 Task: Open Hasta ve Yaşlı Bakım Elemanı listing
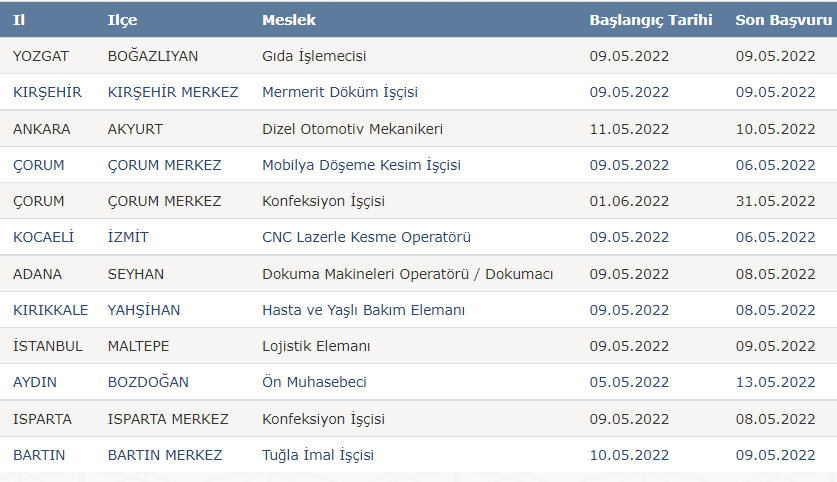[x=363, y=310]
